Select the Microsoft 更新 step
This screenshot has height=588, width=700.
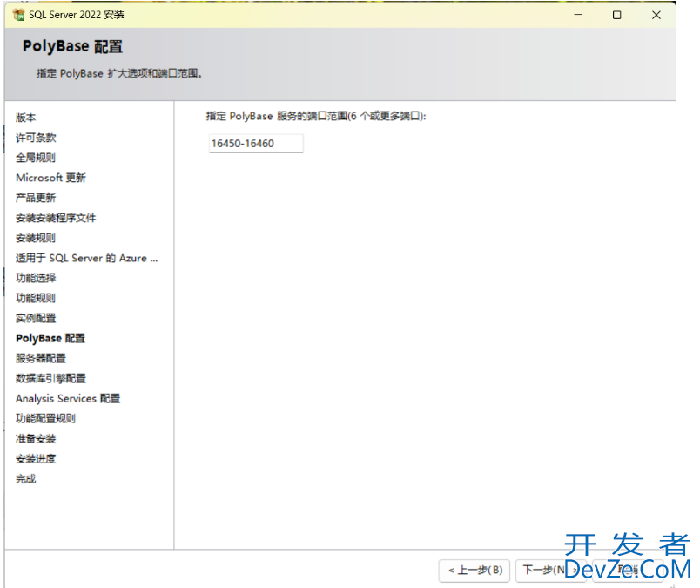pos(50,178)
